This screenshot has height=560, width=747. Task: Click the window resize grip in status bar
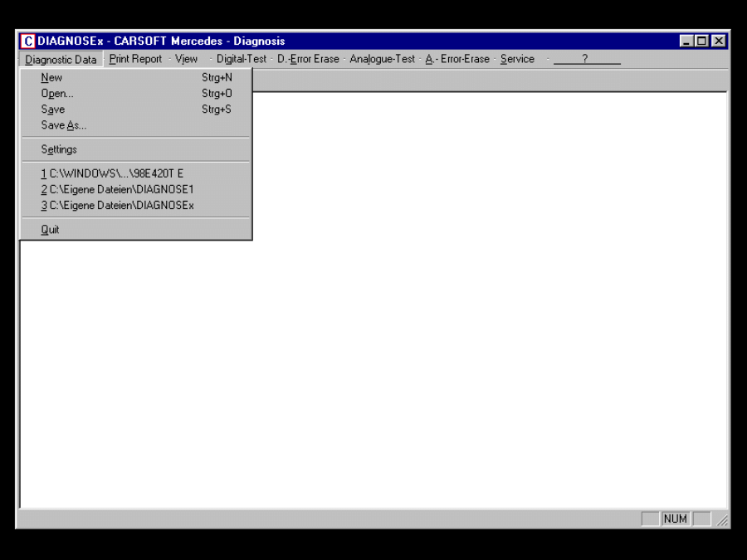[x=722, y=520]
